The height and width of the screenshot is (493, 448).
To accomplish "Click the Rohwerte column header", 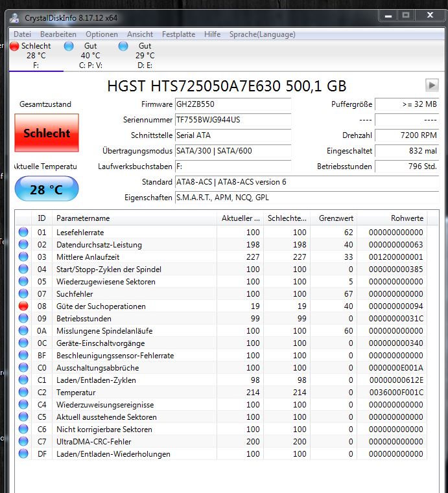I will tap(392, 218).
